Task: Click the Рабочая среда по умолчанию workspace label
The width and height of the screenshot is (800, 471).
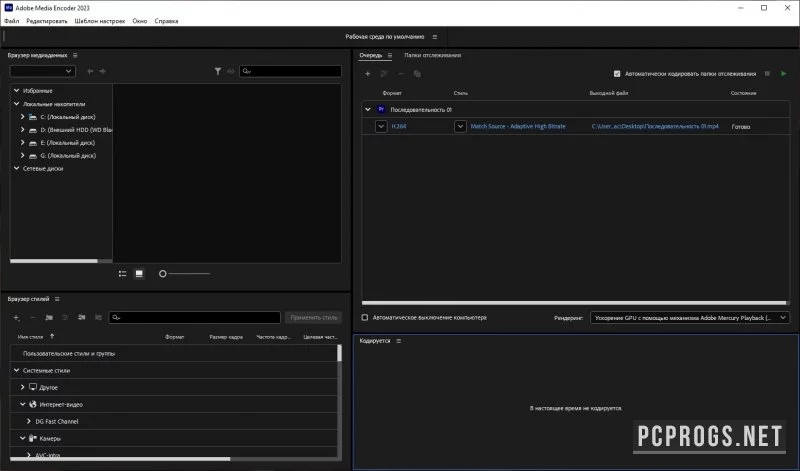Action: click(385, 37)
